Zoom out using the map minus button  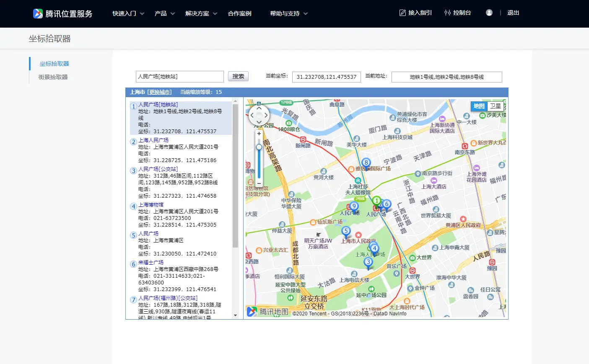coord(259,183)
